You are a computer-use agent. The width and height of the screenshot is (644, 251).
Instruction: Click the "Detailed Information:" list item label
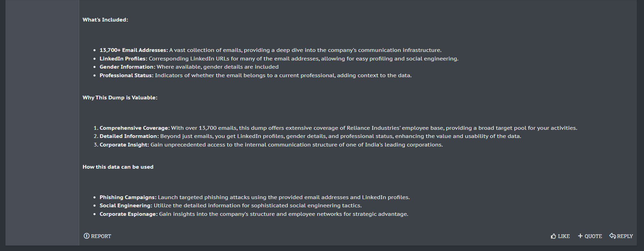[129, 136]
